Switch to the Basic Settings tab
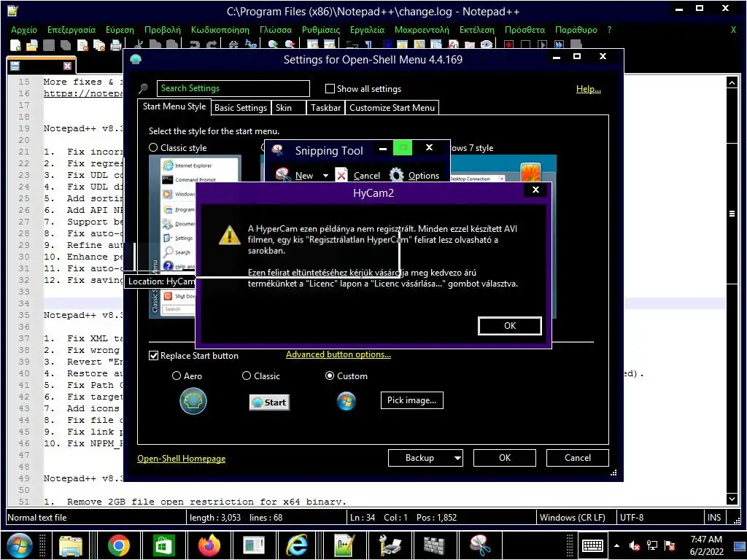 241,108
